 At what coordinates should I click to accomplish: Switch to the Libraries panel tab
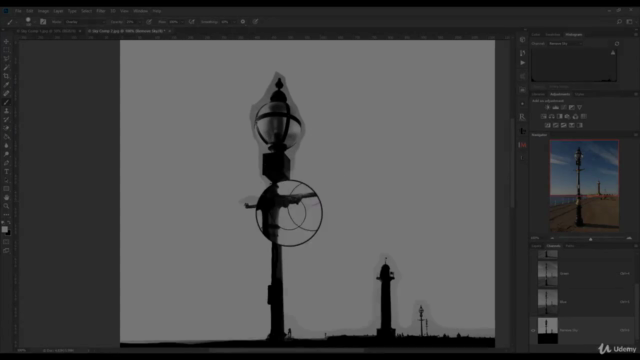click(x=538, y=94)
